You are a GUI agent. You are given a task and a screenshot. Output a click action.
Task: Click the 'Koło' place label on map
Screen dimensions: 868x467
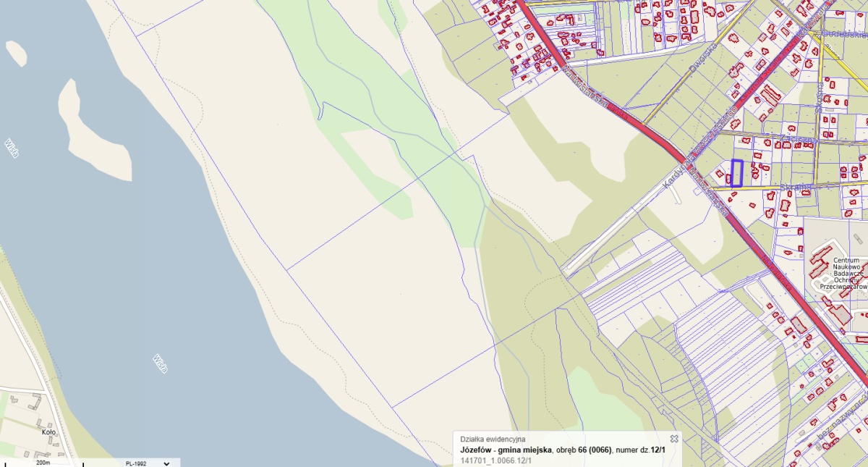tap(48, 432)
